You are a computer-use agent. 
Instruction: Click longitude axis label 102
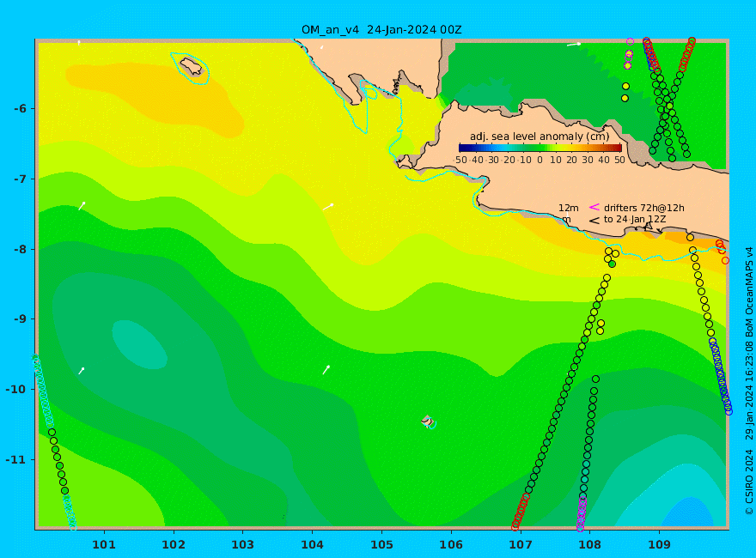(173, 544)
